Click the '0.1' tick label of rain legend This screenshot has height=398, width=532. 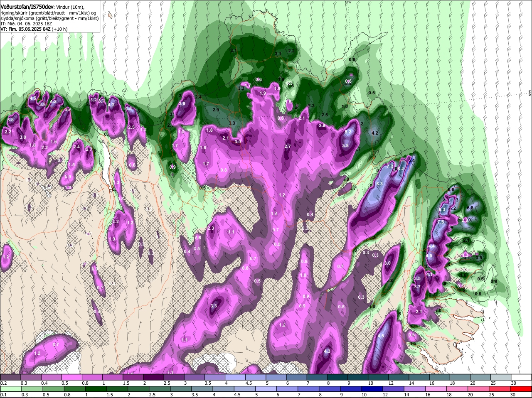click(3, 395)
